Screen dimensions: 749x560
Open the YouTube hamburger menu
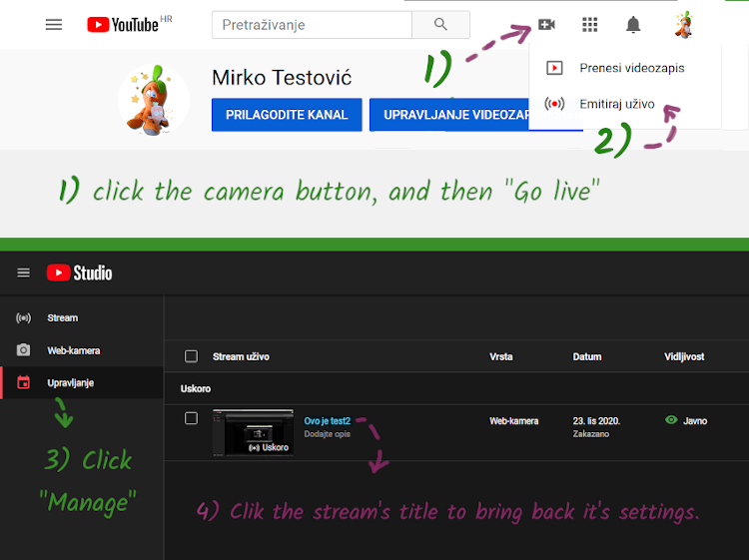(x=54, y=25)
